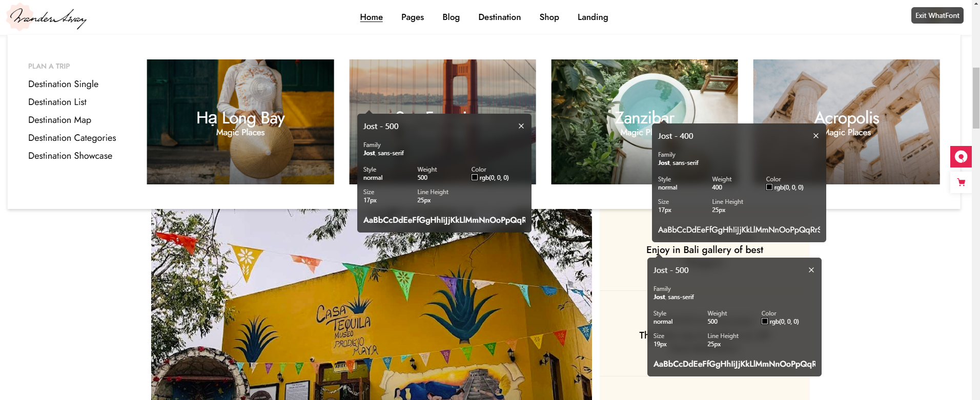Click "Jost, sans-serif" family in the Jost - 400 popup

pyautogui.click(x=678, y=163)
